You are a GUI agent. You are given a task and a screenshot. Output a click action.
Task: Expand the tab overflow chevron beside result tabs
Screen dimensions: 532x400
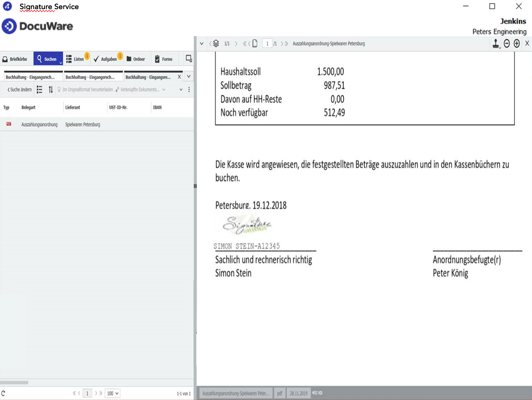(189, 77)
